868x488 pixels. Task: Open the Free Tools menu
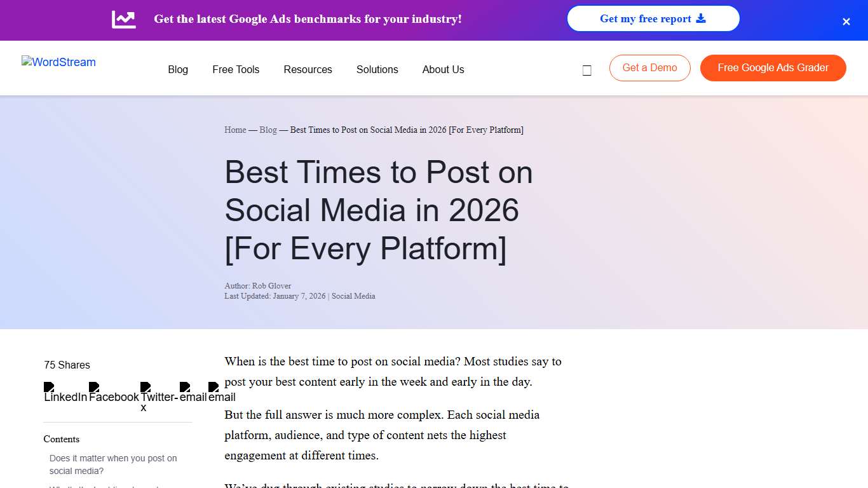[235, 69]
